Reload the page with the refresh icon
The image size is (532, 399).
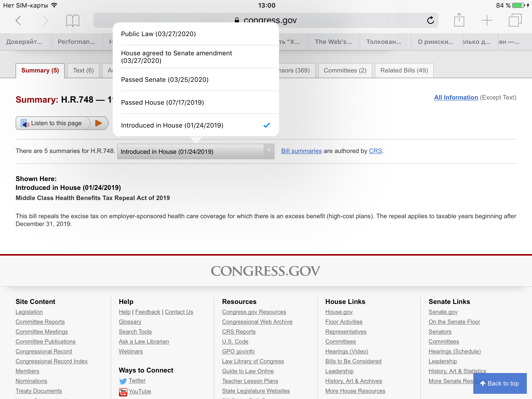coord(430,20)
